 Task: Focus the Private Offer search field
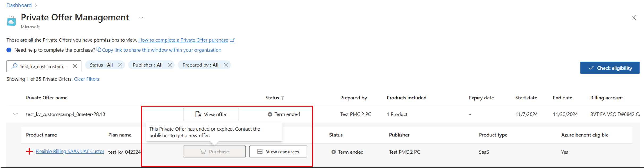(x=43, y=66)
